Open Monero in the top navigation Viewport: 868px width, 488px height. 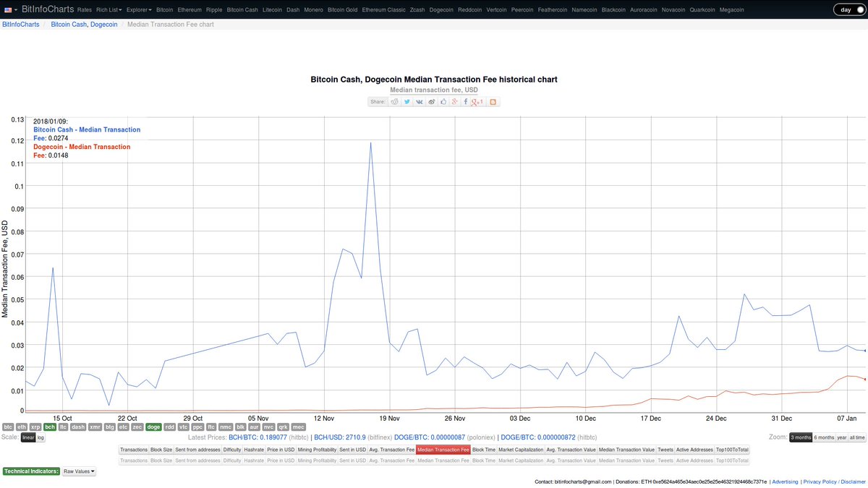pyautogui.click(x=312, y=10)
